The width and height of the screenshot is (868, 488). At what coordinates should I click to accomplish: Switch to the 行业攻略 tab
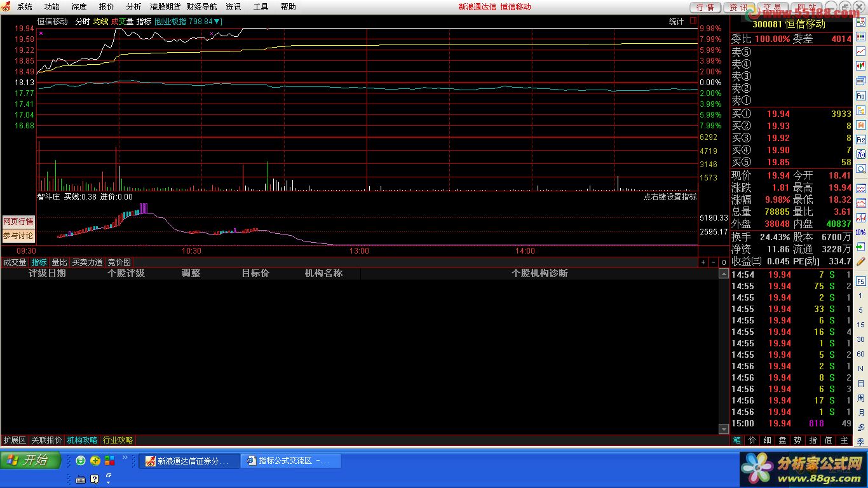point(118,440)
